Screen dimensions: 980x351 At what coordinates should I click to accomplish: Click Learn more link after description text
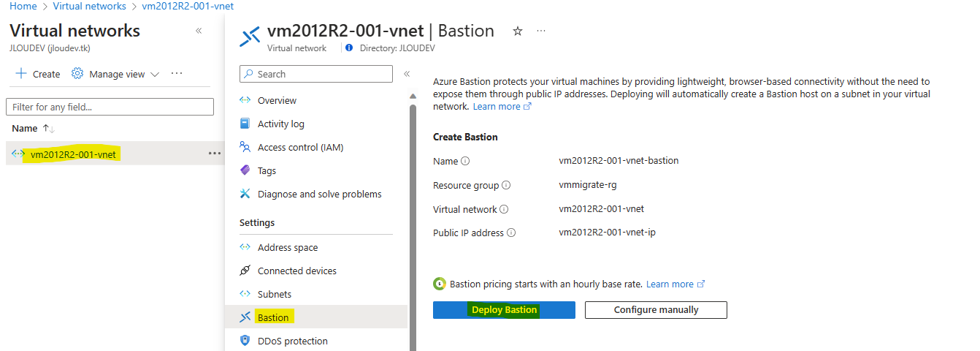pos(502,107)
